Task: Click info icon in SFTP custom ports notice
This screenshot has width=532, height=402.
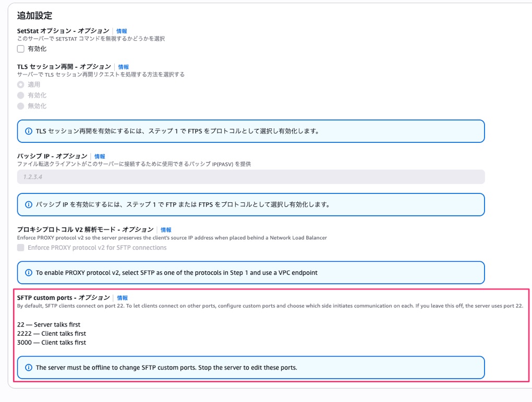Action: pyautogui.click(x=29, y=368)
